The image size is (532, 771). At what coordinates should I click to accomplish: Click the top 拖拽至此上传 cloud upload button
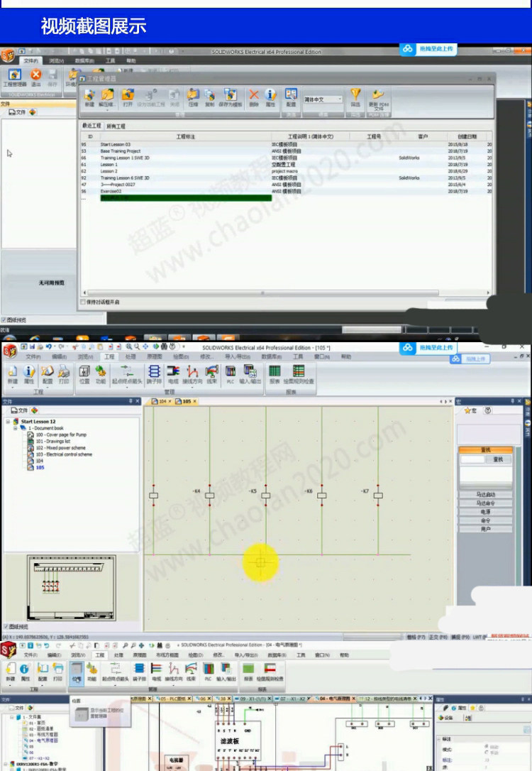point(428,49)
